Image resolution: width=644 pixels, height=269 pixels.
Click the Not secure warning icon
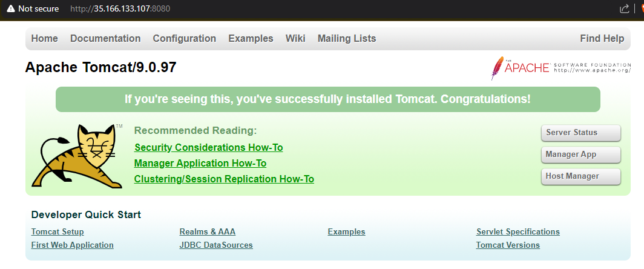coord(10,9)
